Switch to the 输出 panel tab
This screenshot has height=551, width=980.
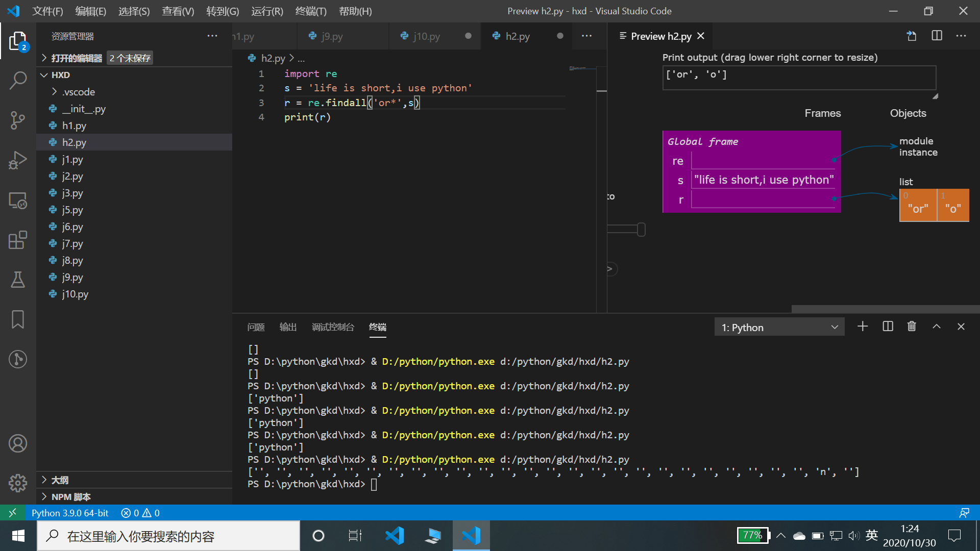pyautogui.click(x=288, y=327)
